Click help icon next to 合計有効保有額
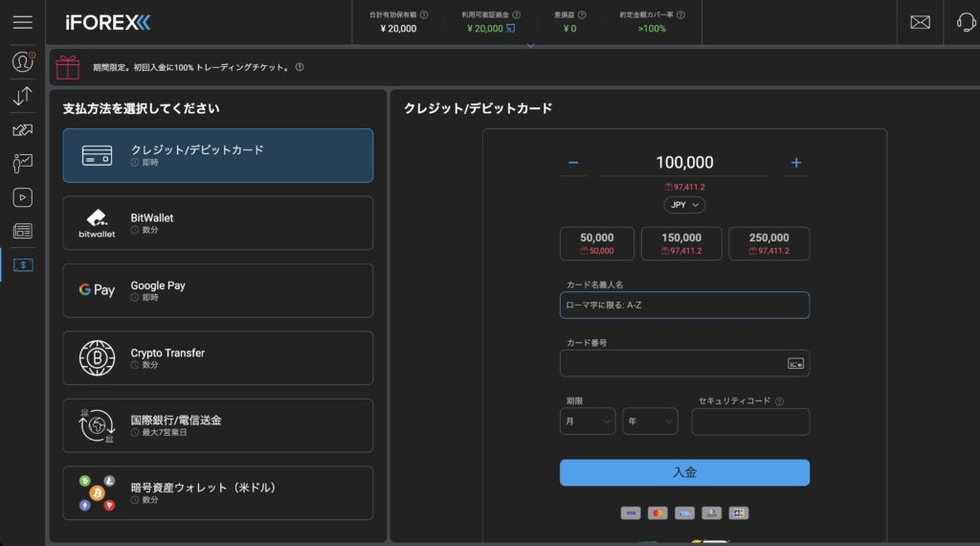The height and width of the screenshot is (546, 980). [424, 14]
